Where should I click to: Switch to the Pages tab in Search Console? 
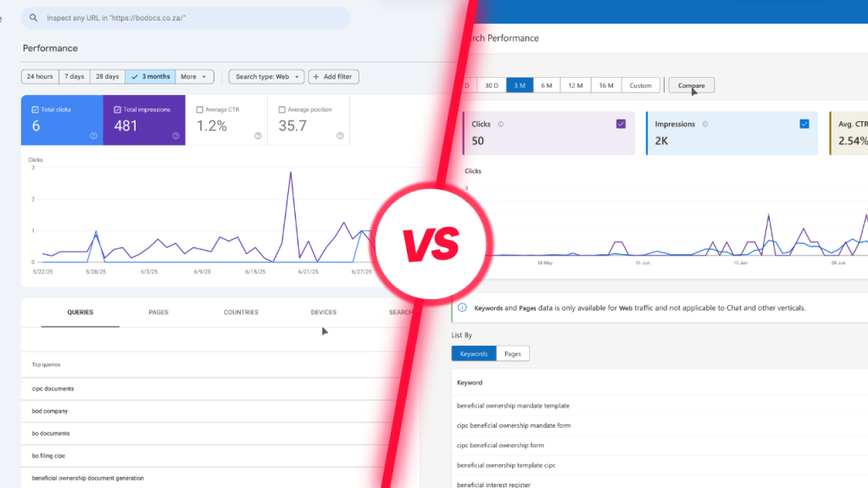[x=159, y=313]
